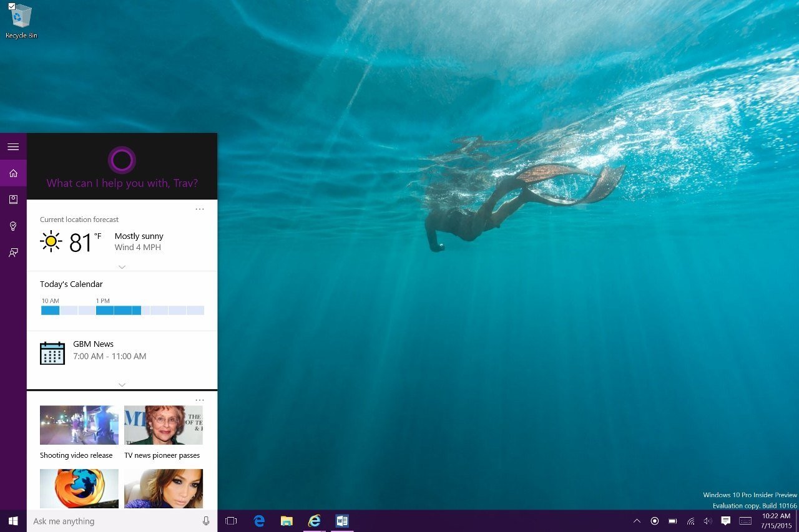Launch Microsoft Edge from taskbar
Image resolution: width=799 pixels, height=532 pixels.
(x=259, y=521)
